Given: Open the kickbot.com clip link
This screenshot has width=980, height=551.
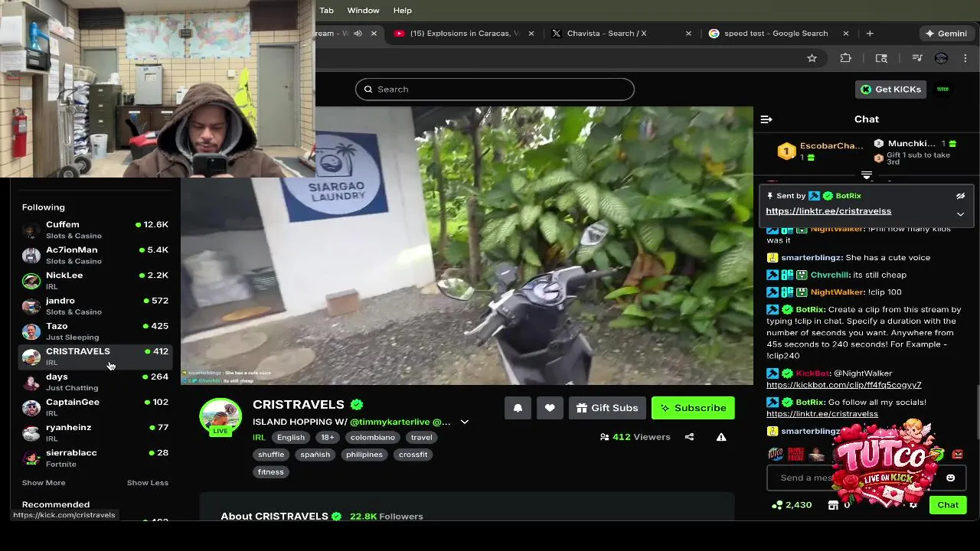Looking at the screenshot, I should (x=844, y=385).
